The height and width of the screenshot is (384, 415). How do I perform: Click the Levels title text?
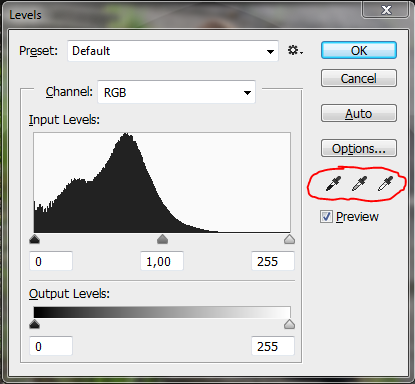click(x=25, y=15)
